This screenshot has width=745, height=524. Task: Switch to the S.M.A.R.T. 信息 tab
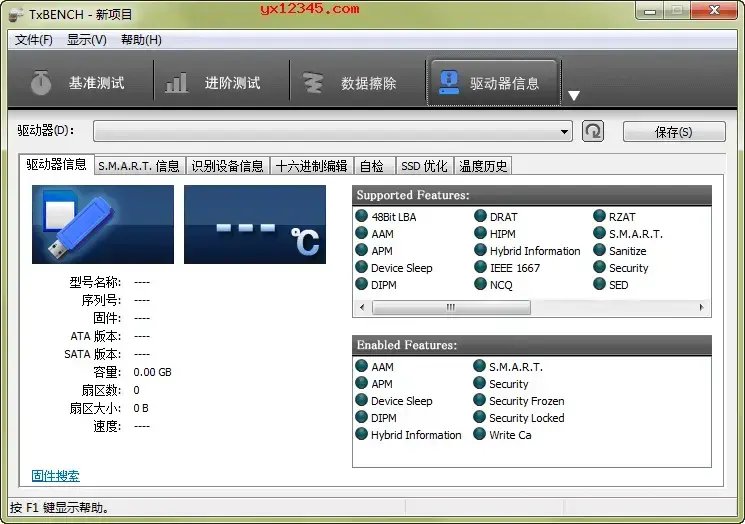click(139, 166)
